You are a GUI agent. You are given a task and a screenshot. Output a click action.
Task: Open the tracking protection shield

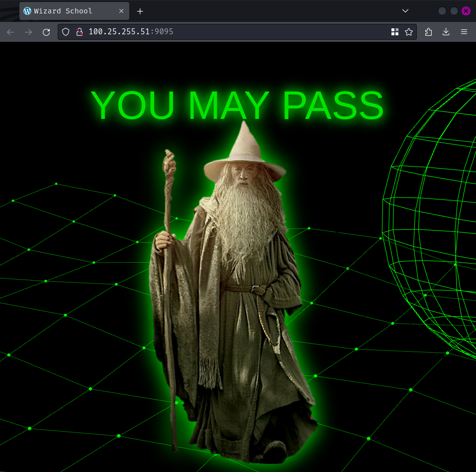(x=66, y=32)
